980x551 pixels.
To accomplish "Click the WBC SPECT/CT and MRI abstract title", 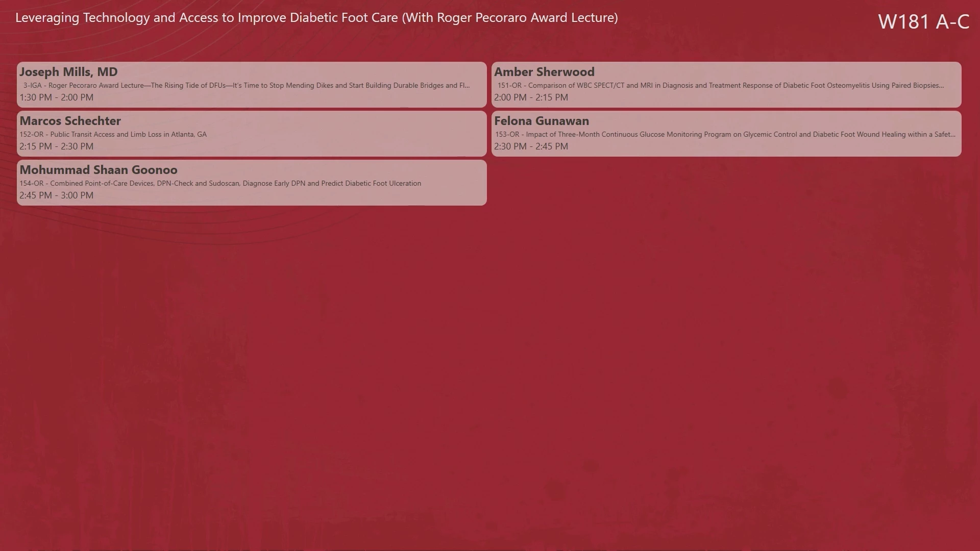I will [x=720, y=85].
